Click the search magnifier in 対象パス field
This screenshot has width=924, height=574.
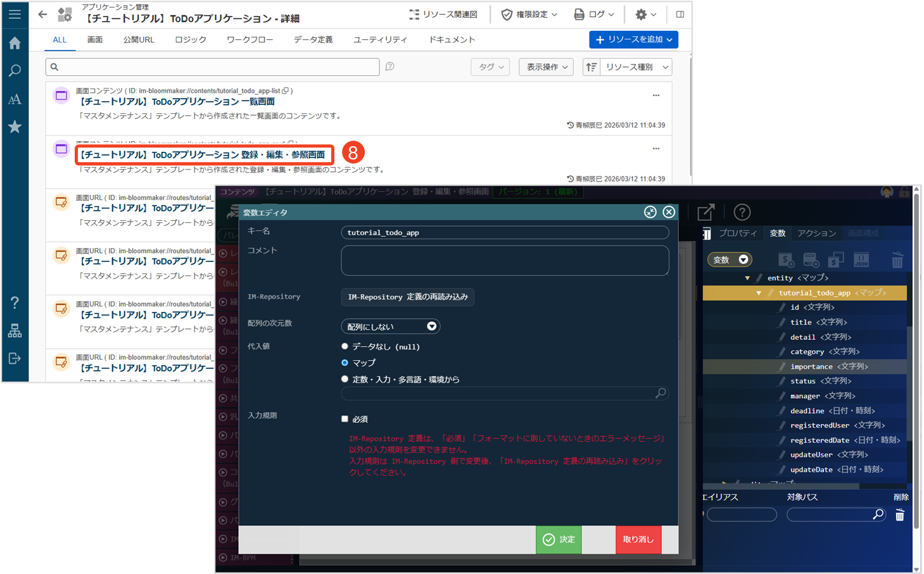[x=878, y=515]
